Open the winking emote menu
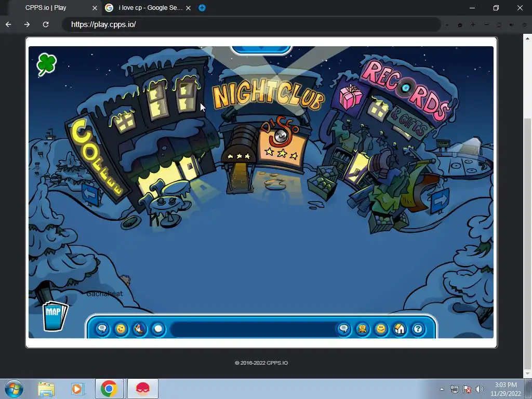The height and width of the screenshot is (399, 532). coord(121,329)
